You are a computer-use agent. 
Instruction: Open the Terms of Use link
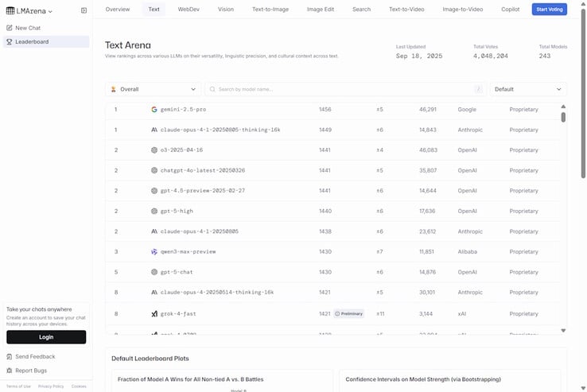tap(18, 386)
